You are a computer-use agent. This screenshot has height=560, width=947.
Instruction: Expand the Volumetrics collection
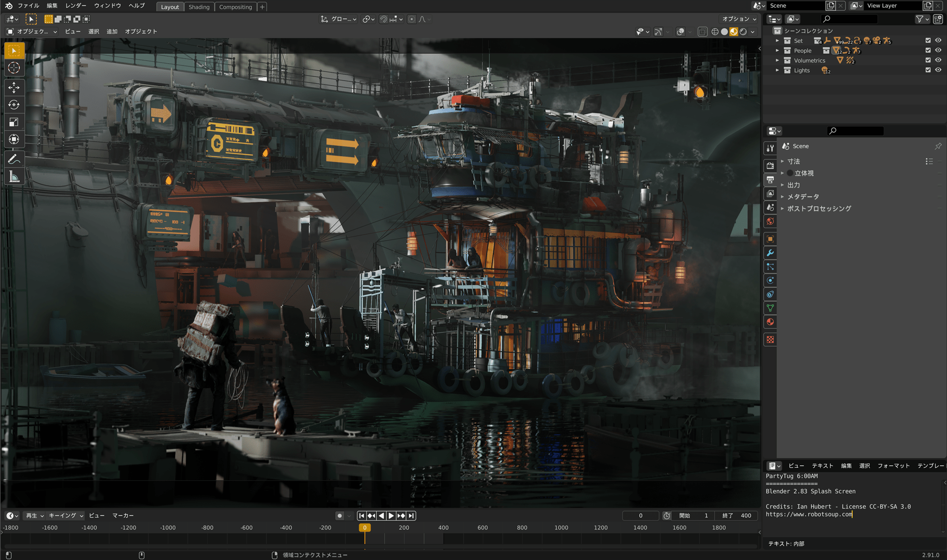click(777, 61)
